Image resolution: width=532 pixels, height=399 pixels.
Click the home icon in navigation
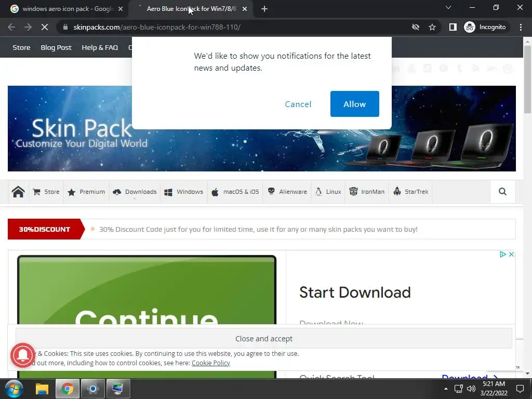(18, 192)
